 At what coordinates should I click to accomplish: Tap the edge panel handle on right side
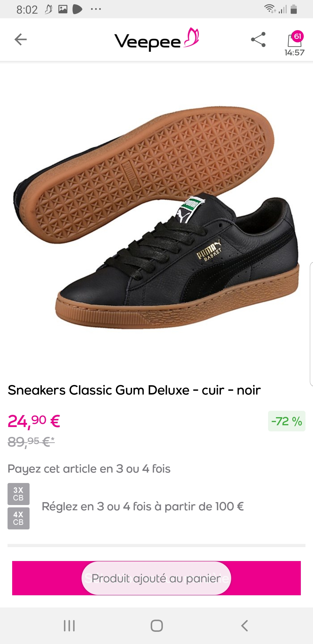[x=311, y=324]
